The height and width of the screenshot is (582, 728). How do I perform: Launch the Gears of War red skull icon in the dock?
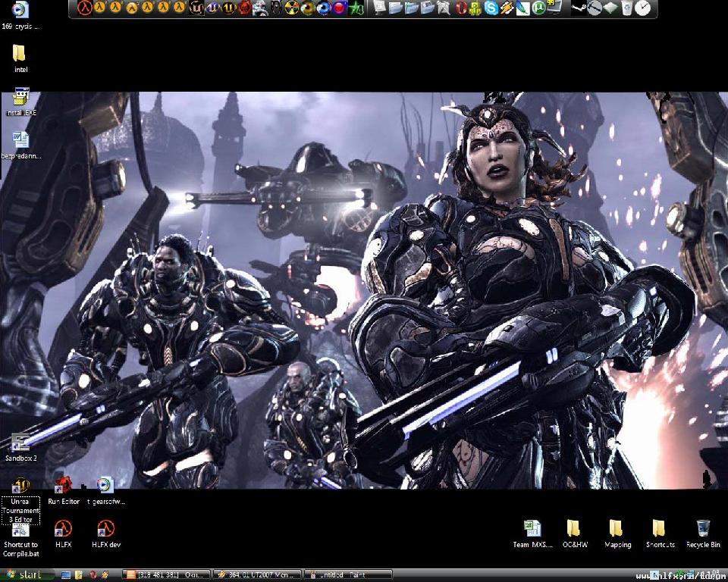tap(245, 8)
